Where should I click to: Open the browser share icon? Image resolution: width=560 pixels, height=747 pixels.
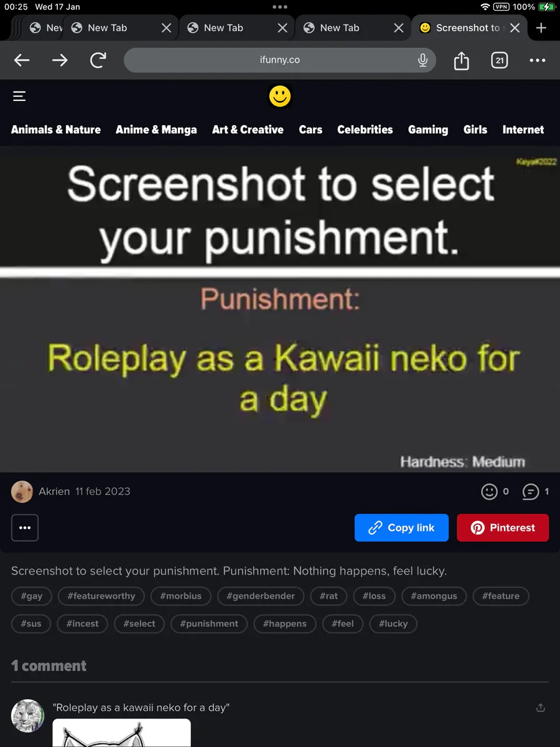tap(461, 60)
